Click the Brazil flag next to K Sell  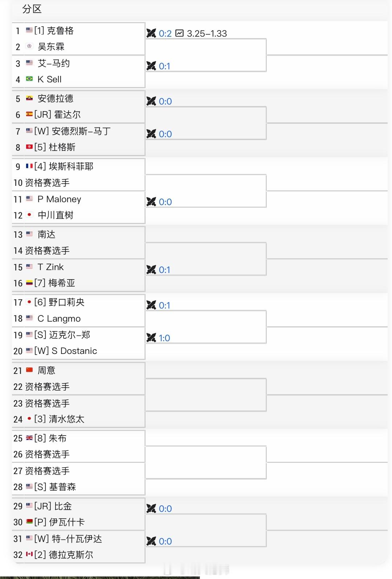point(29,79)
